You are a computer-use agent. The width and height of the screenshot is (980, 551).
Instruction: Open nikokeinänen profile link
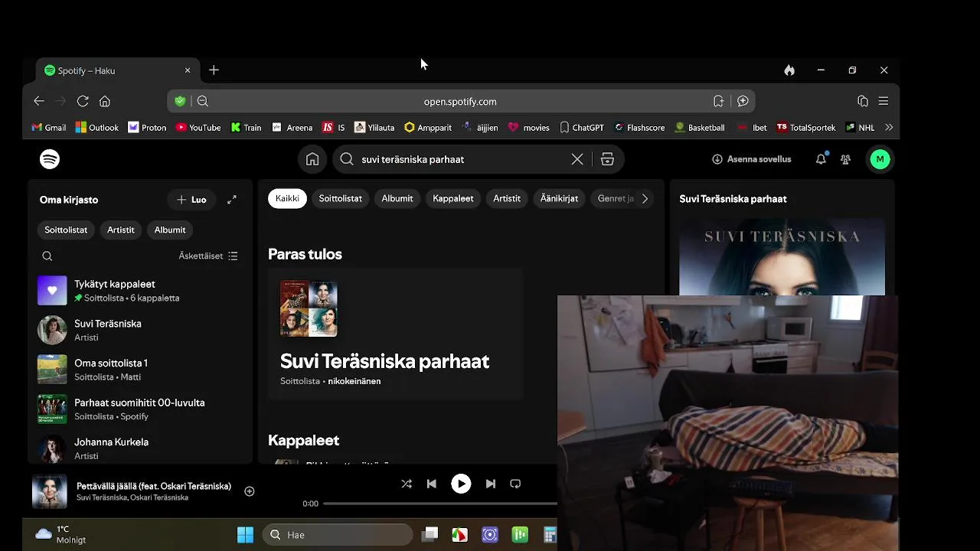tap(354, 381)
